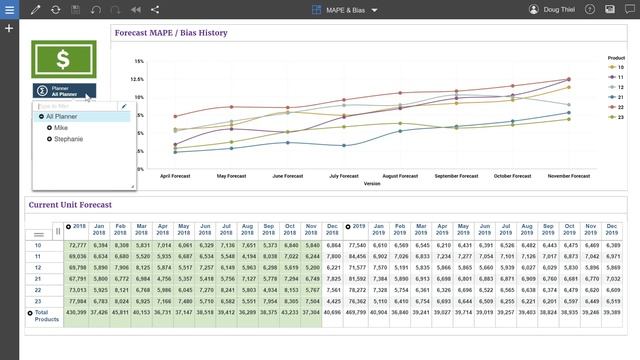Click legend entry for Product 23
The height and width of the screenshot is (360, 640).
(616, 117)
